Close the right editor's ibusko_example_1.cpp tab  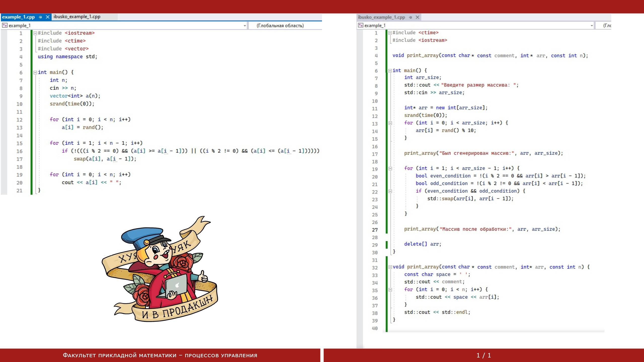418,17
